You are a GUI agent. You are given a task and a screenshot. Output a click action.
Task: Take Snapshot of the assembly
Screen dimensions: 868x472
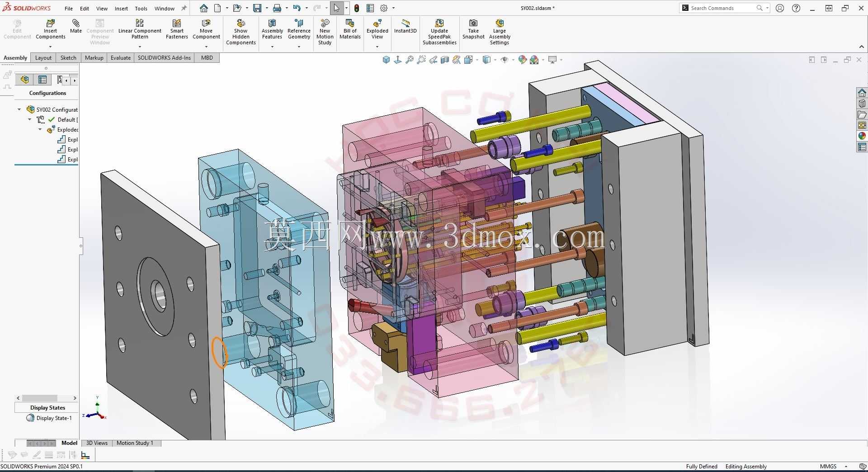pyautogui.click(x=473, y=29)
